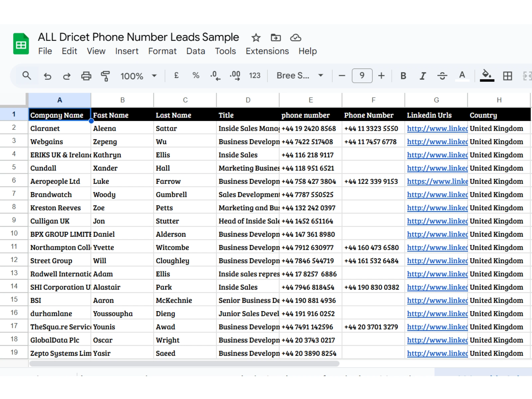
Task: Open BSI's LinkedIn URL link
Action: point(437,300)
